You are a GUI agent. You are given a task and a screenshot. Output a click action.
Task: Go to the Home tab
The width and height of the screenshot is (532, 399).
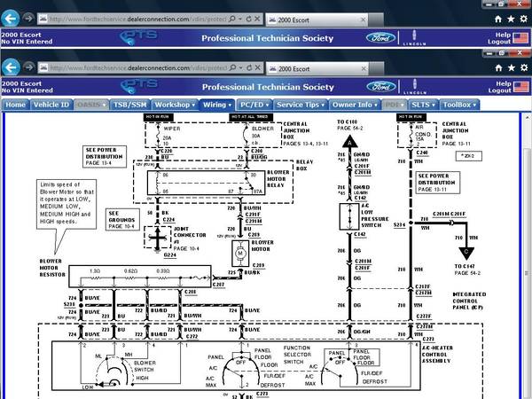point(15,105)
